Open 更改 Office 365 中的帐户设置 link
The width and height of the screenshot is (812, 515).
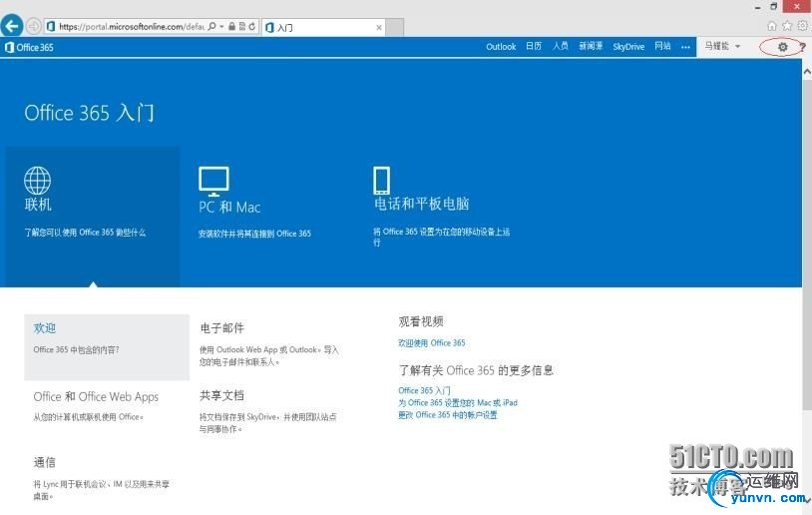pos(448,415)
